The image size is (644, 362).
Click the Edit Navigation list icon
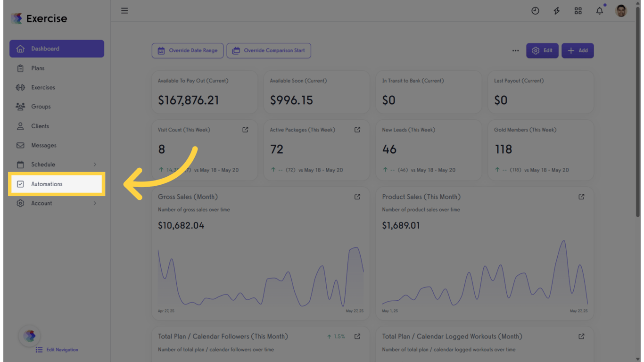click(x=38, y=350)
